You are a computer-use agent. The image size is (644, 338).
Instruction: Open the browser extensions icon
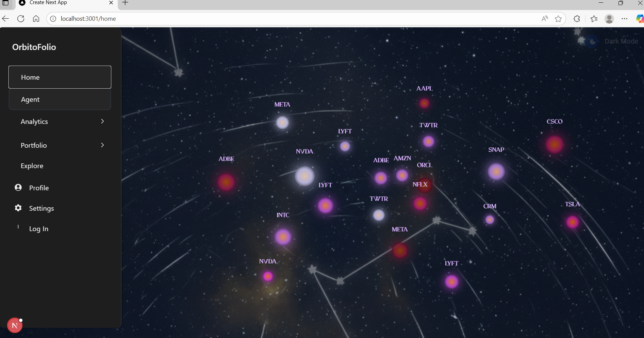pos(577,19)
